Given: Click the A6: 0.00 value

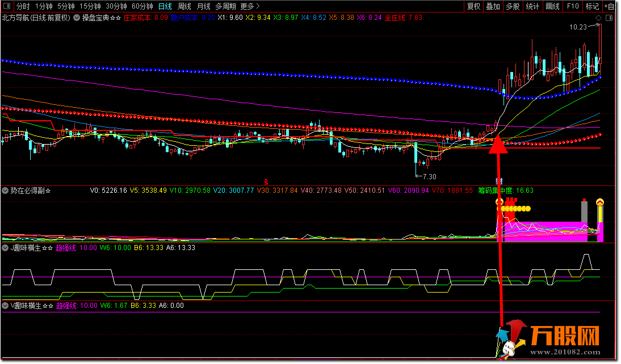Looking at the screenshot, I should pos(171,306).
